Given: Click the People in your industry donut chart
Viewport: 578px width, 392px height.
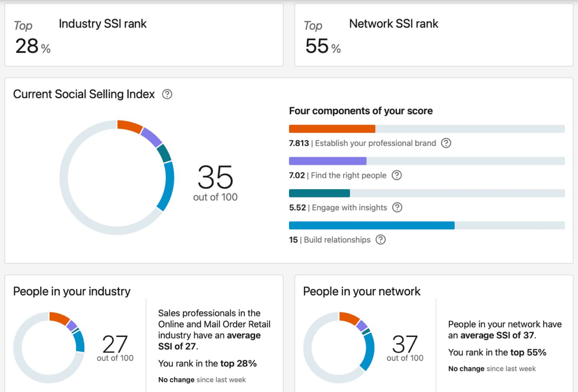Looking at the screenshot, I should point(49,347).
